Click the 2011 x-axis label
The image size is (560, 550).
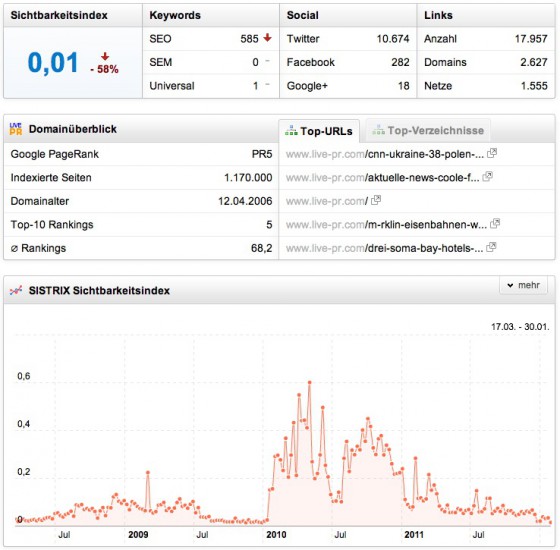pos(414,535)
